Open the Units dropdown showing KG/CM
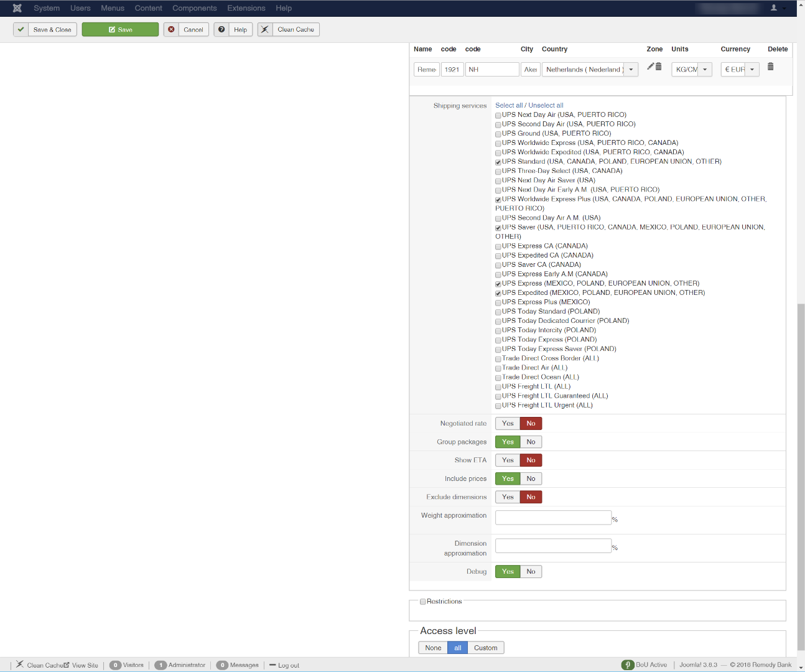The height and width of the screenshot is (672, 805). pyautogui.click(x=692, y=70)
